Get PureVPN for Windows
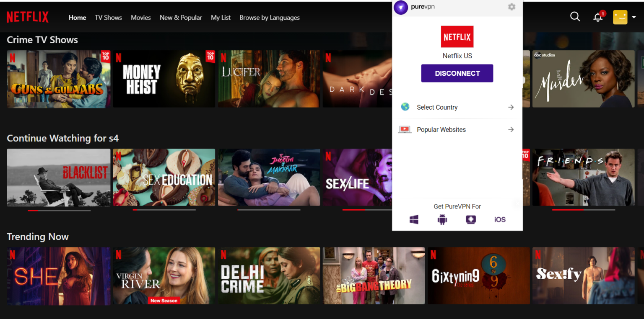The width and height of the screenshot is (644, 319). (414, 219)
